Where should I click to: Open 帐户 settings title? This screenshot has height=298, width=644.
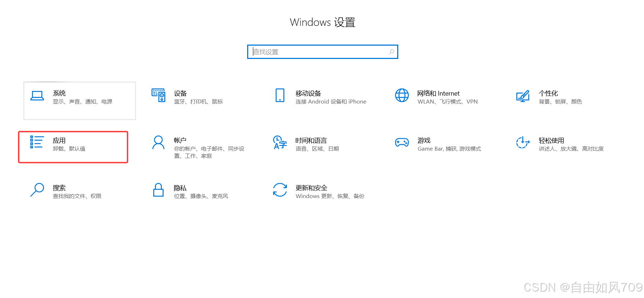tap(180, 140)
